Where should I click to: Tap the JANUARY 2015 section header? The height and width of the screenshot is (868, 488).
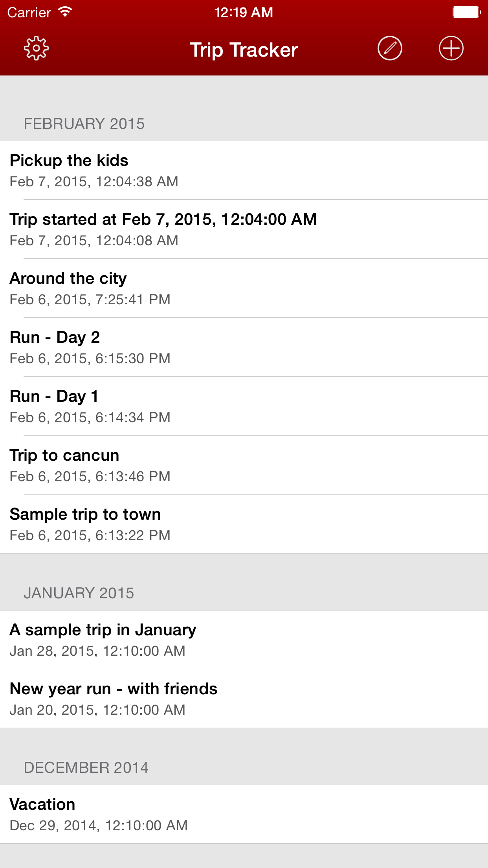[79, 593]
